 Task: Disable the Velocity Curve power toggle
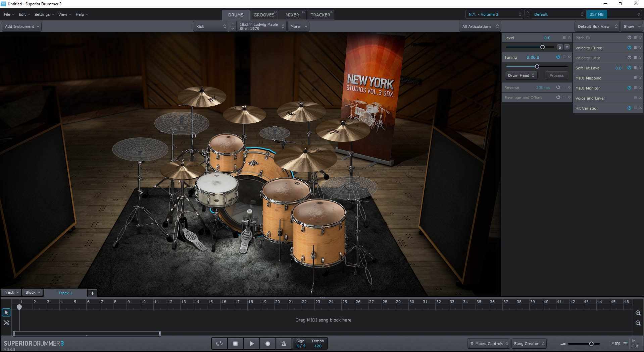click(629, 48)
